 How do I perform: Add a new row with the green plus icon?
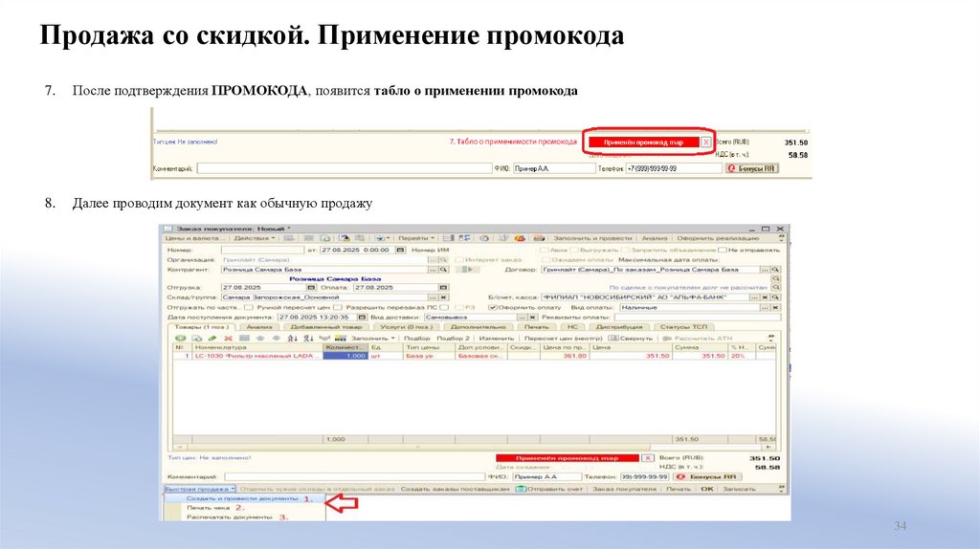181,338
